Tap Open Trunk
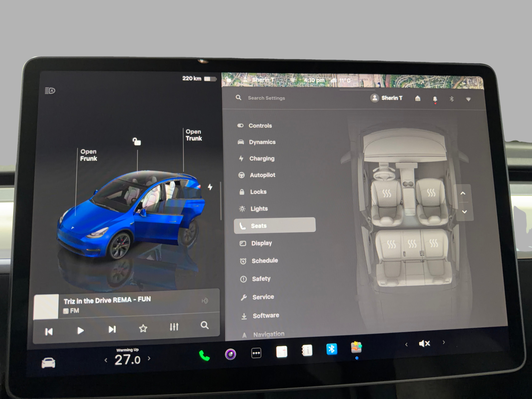 194,135
